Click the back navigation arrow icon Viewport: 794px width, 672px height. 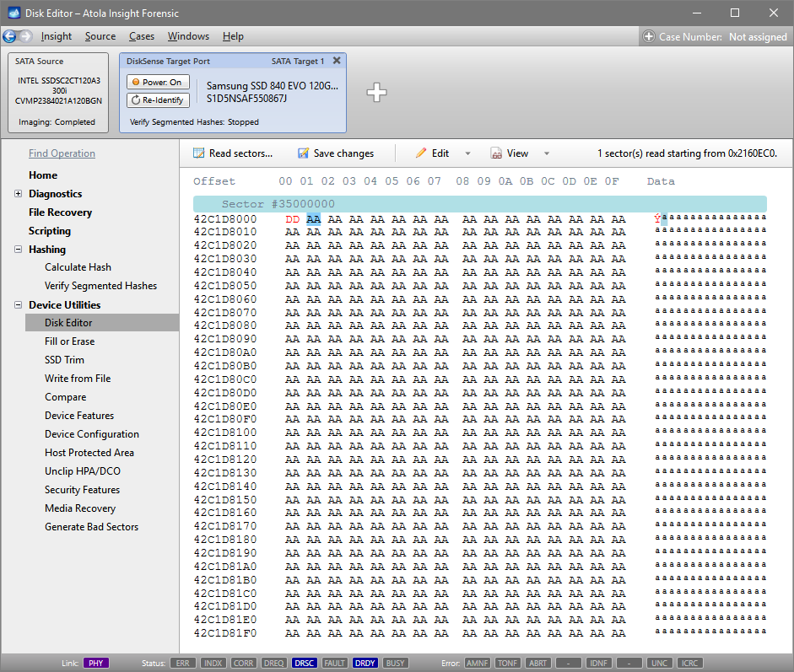pyautogui.click(x=9, y=36)
